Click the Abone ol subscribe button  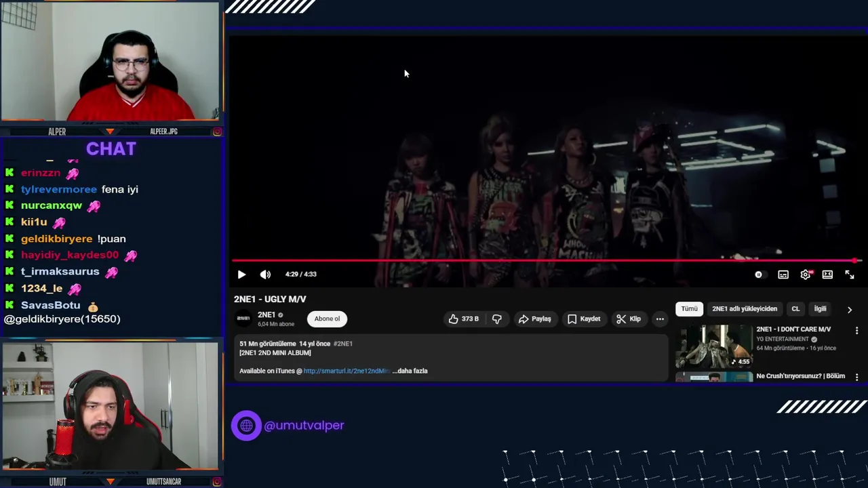pyautogui.click(x=327, y=319)
